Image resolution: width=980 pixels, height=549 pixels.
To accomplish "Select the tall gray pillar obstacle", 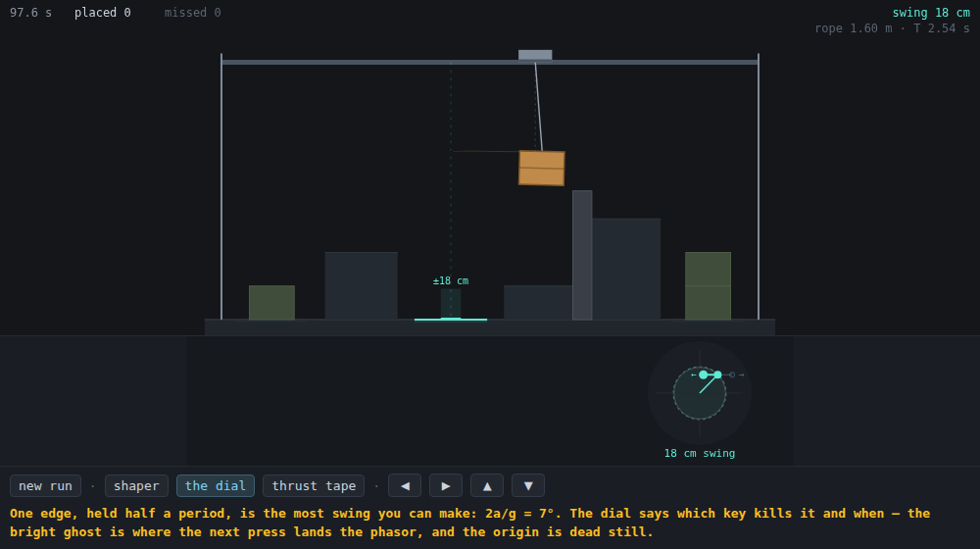I will click(x=582, y=255).
